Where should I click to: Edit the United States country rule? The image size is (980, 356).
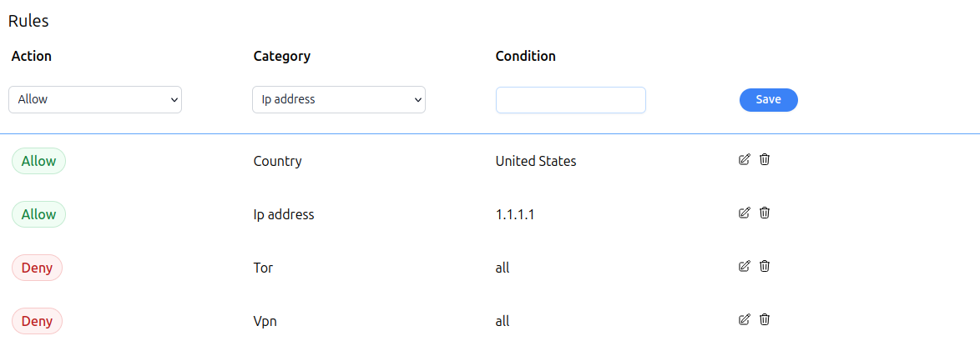click(x=745, y=159)
